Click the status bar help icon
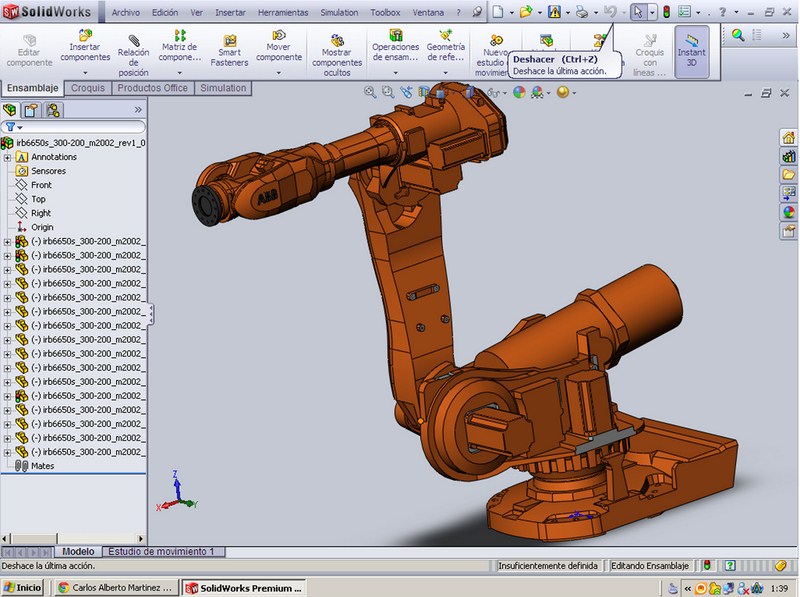 (730, 565)
